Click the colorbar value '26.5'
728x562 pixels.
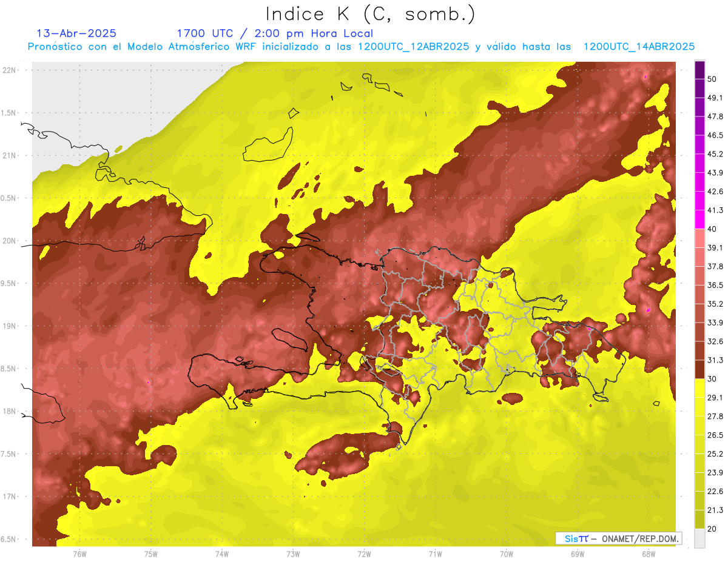click(715, 435)
